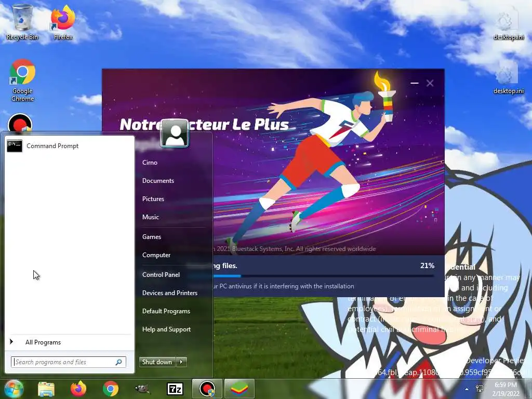Close the BlueStacks installer window
This screenshot has height=399, width=532.
click(430, 83)
